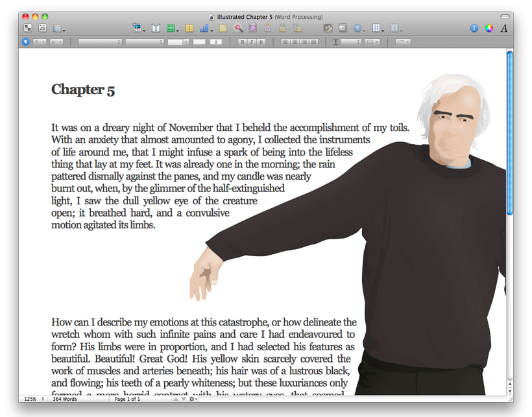The height and width of the screenshot is (417, 532).
Task: Add a Comment with the sticky note icon
Action: [223, 28]
